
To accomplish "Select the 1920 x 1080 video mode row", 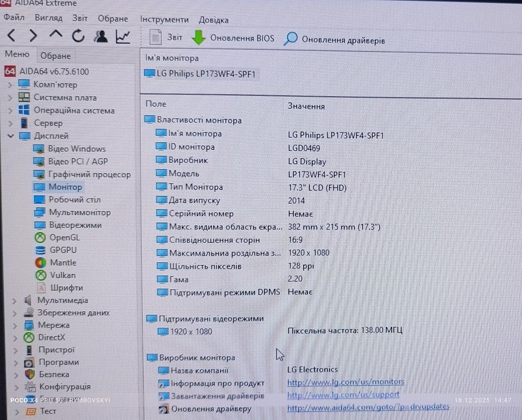I will pyautogui.click(x=280, y=331).
